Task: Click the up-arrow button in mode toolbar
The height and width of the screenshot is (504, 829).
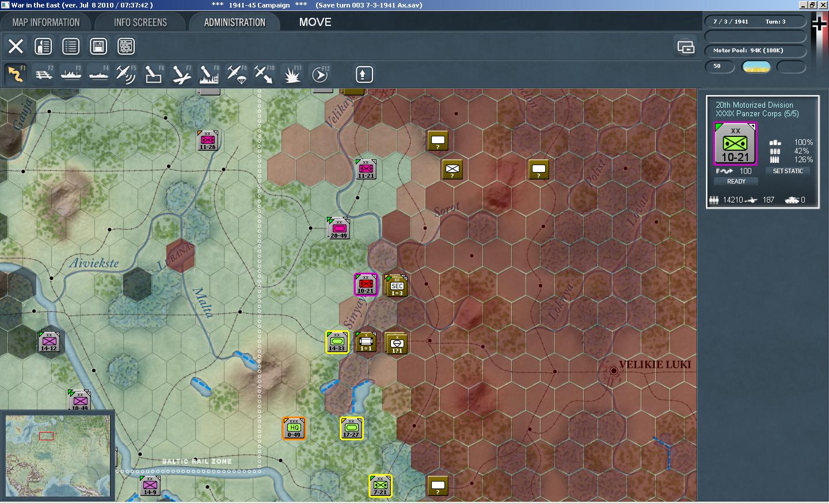Action: point(363,74)
